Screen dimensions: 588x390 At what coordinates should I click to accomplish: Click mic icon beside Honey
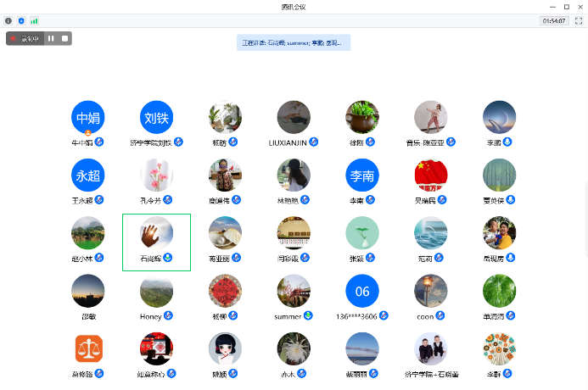point(169,316)
